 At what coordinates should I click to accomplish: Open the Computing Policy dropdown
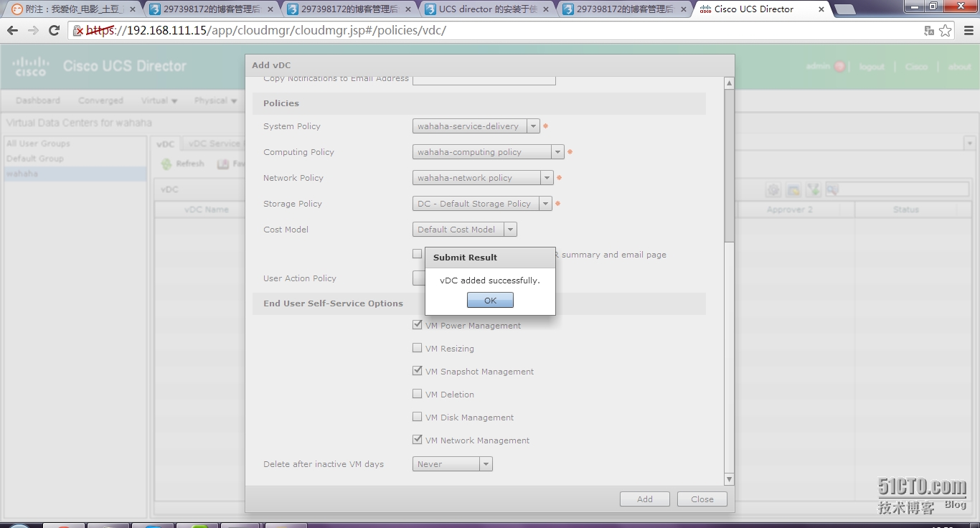click(557, 152)
